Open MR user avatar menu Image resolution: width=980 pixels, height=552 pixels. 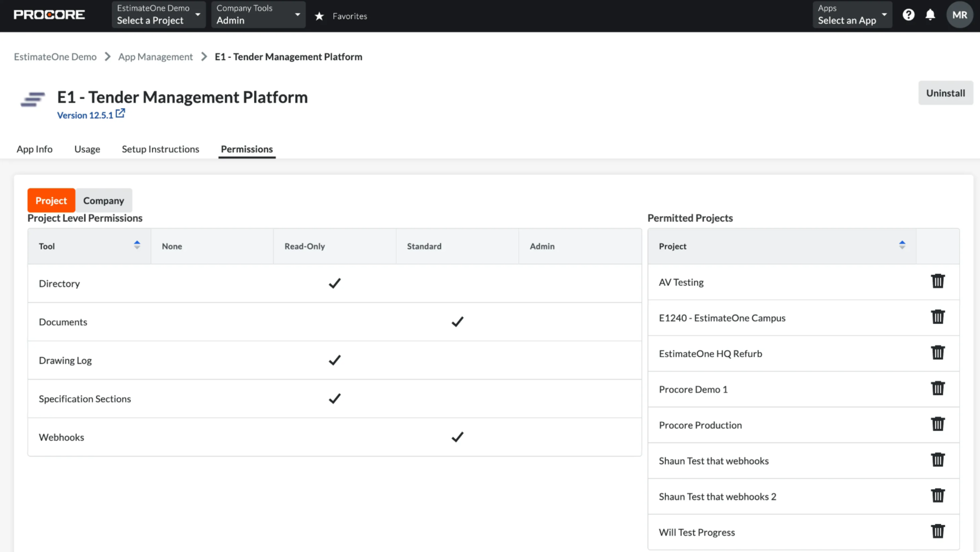click(x=959, y=15)
